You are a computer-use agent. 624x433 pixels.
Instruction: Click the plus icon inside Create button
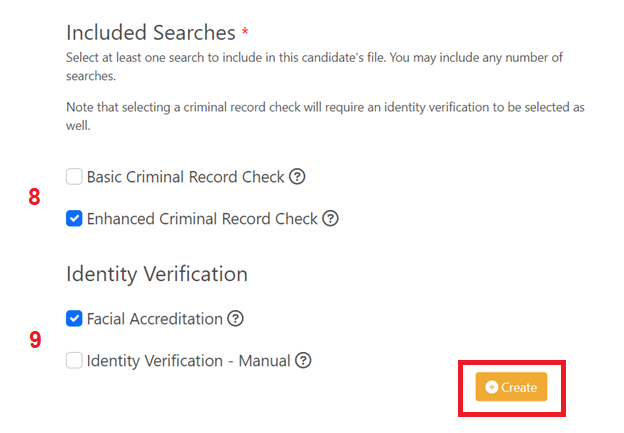tap(491, 387)
